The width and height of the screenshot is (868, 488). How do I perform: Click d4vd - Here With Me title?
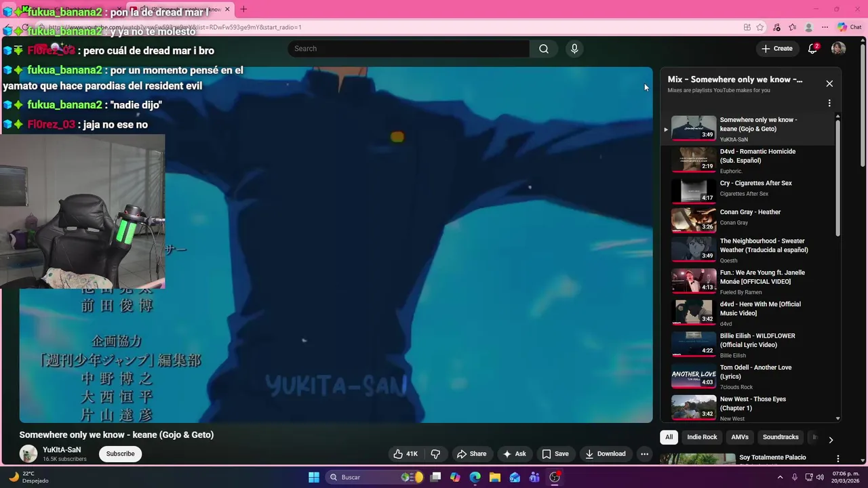(760, 308)
